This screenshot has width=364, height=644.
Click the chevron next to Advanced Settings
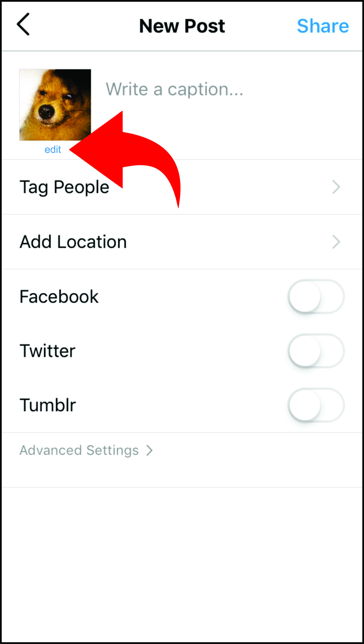coord(150,451)
